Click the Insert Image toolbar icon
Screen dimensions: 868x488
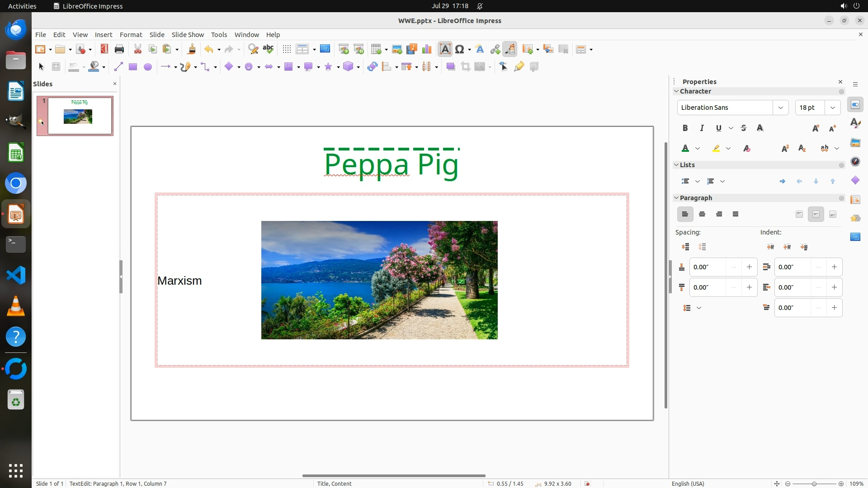tap(397, 49)
